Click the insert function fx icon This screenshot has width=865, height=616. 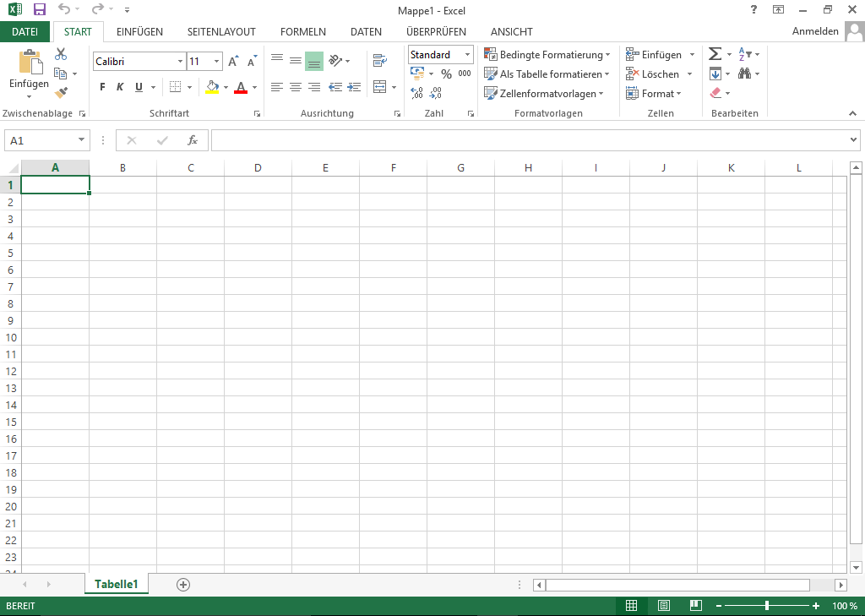[193, 140]
